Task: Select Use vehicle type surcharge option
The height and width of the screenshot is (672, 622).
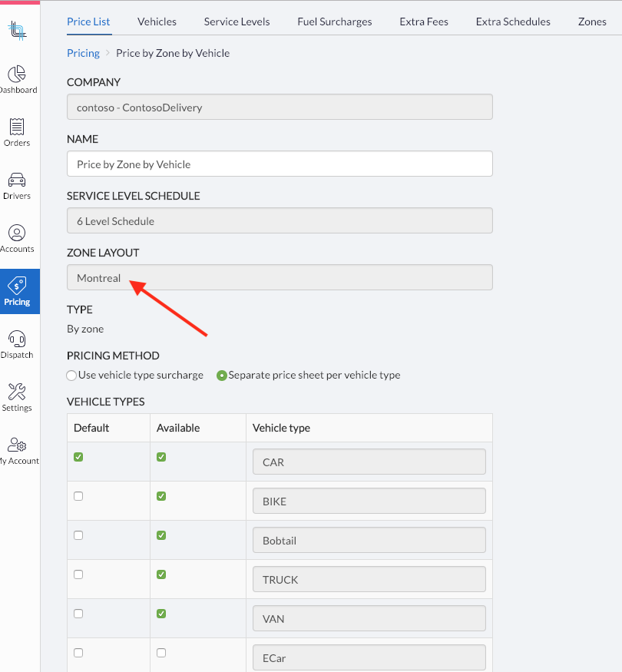Action: [x=71, y=376]
